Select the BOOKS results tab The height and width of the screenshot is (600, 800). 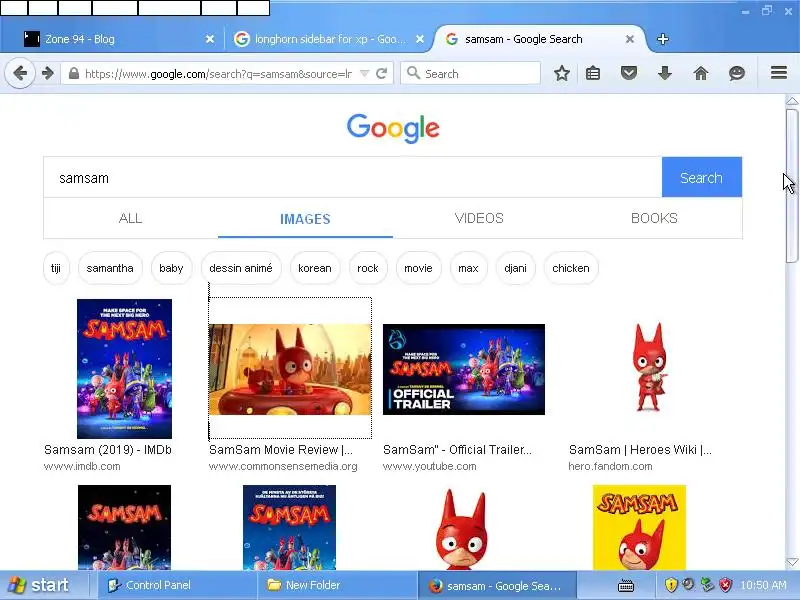pyautogui.click(x=654, y=218)
